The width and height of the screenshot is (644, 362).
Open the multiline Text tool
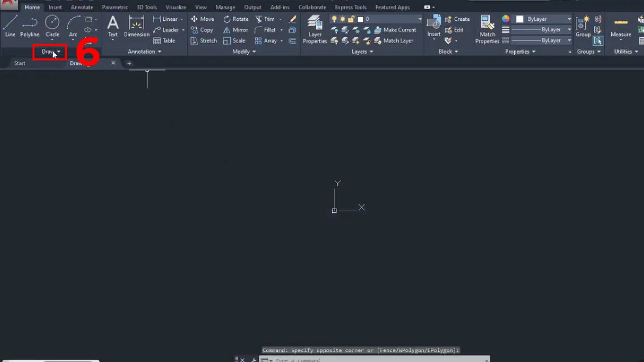113,25
